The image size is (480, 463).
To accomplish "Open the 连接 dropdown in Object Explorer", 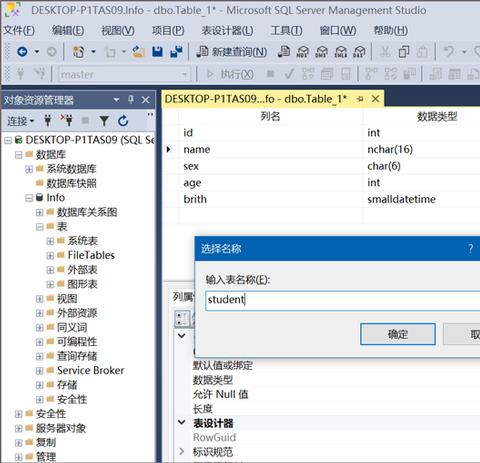I will (21, 121).
